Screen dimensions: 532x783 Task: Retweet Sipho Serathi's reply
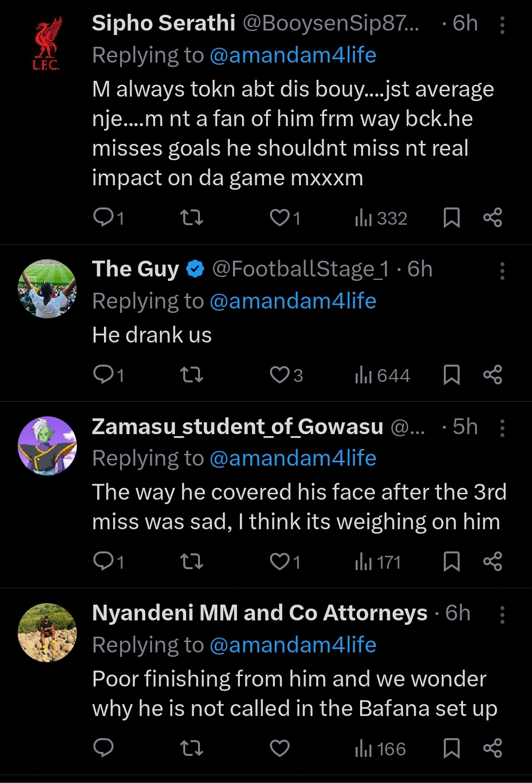192,217
